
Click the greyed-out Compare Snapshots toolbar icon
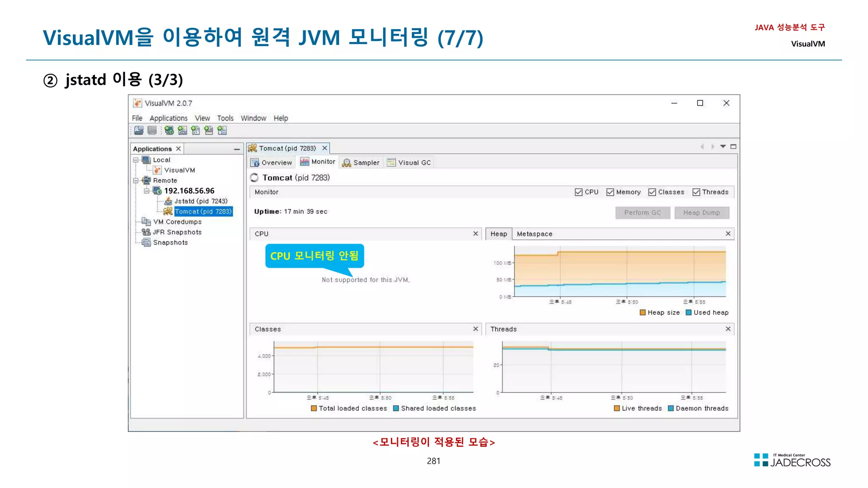click(x=152, y=130)
